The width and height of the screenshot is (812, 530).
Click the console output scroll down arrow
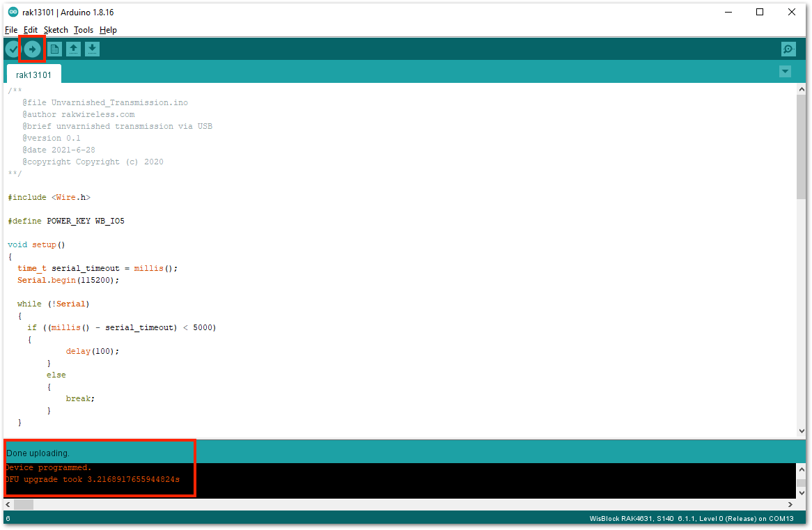802,492
